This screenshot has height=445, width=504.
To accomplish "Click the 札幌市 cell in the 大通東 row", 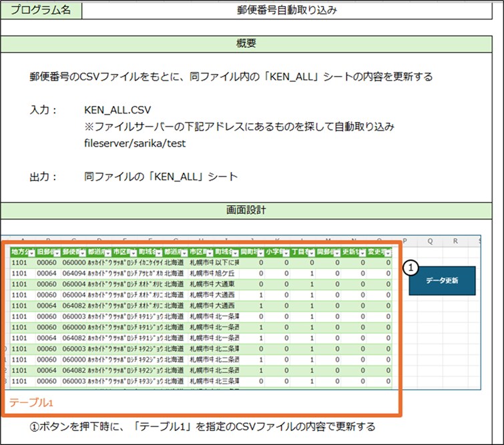I will [x=201, y=284].
